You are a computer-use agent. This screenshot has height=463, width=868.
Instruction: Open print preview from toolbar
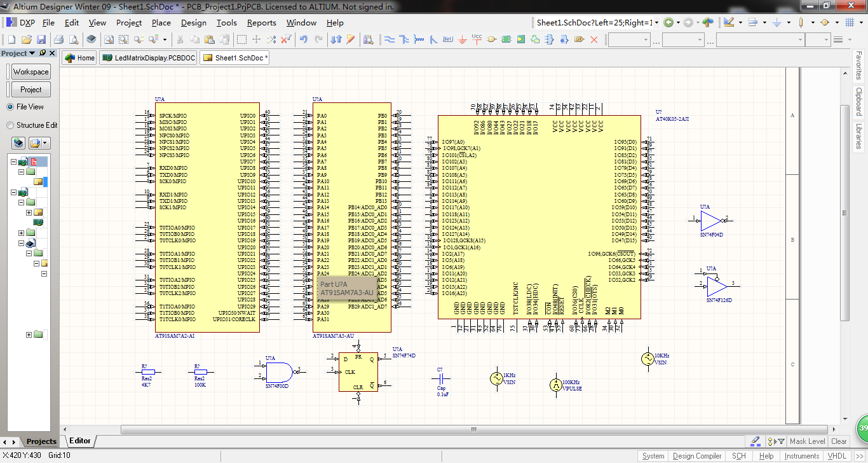pyautogui.click(x=73, y=39)
